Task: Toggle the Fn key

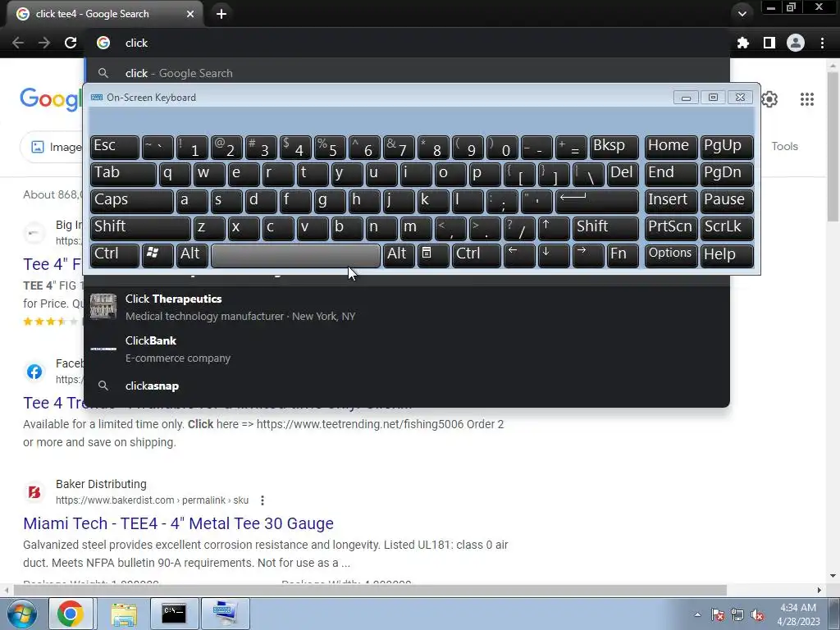Action: (x=623, y=255)
